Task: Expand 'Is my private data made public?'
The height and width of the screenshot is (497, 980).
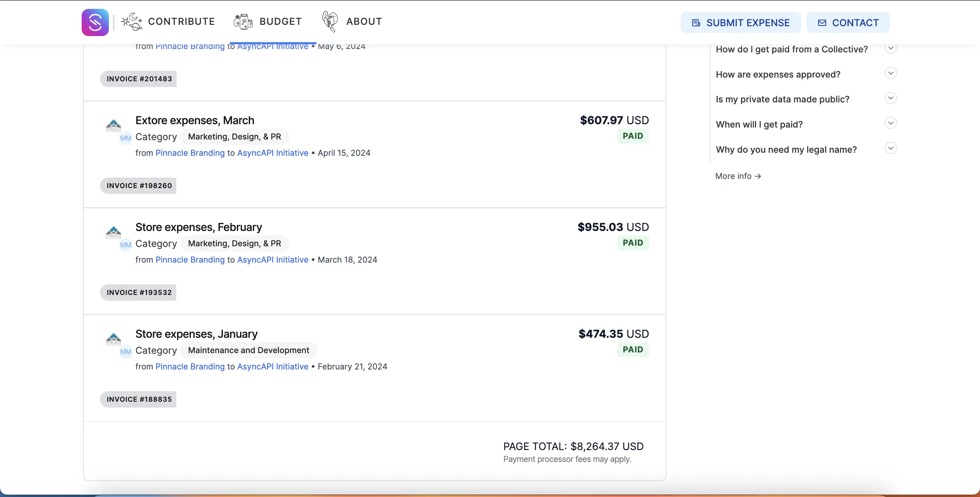Action: (x=890, y=98)
